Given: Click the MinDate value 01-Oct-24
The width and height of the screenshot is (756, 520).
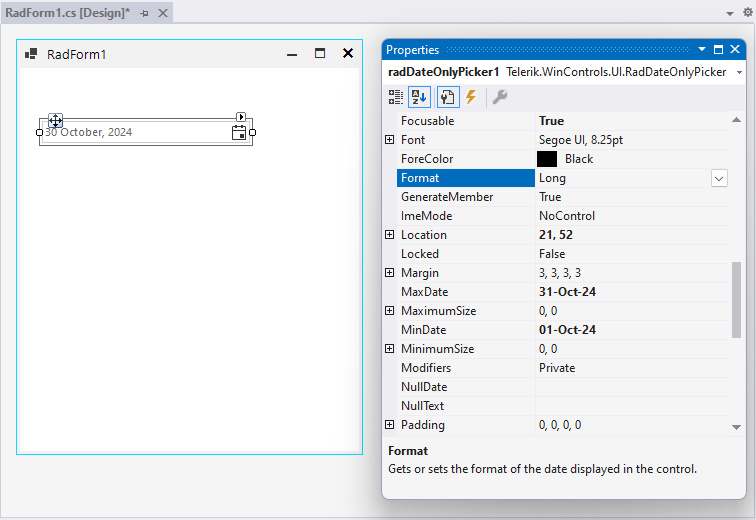Looking at the screenshot, I should [x=567, y=330].
